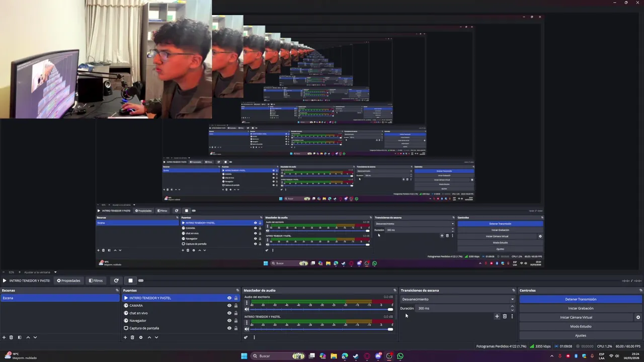Open Steam from the taskbar
Viewport: 644px width, 362px height.
click(356, 356)
